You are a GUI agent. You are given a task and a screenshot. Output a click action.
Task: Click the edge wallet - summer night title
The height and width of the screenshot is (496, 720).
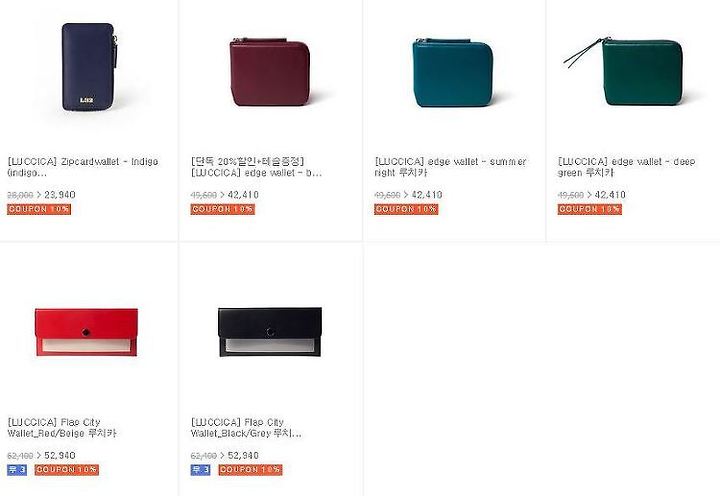[450, 167]
